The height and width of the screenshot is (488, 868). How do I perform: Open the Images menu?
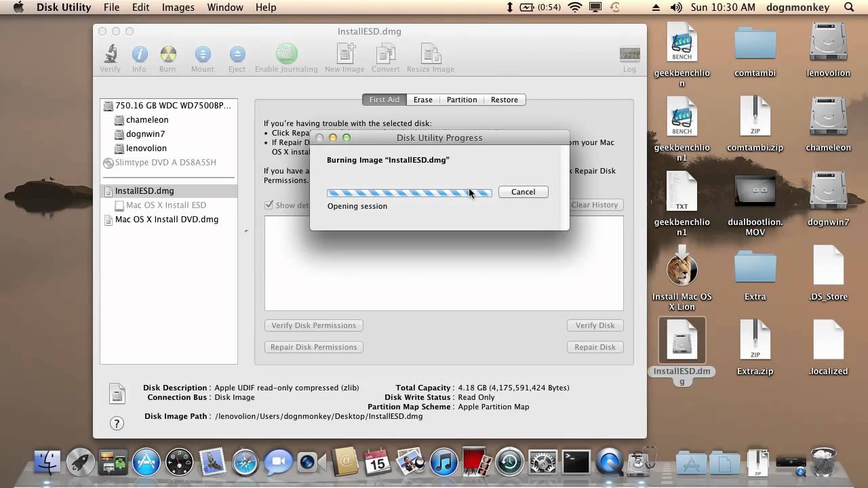point(178,7)
